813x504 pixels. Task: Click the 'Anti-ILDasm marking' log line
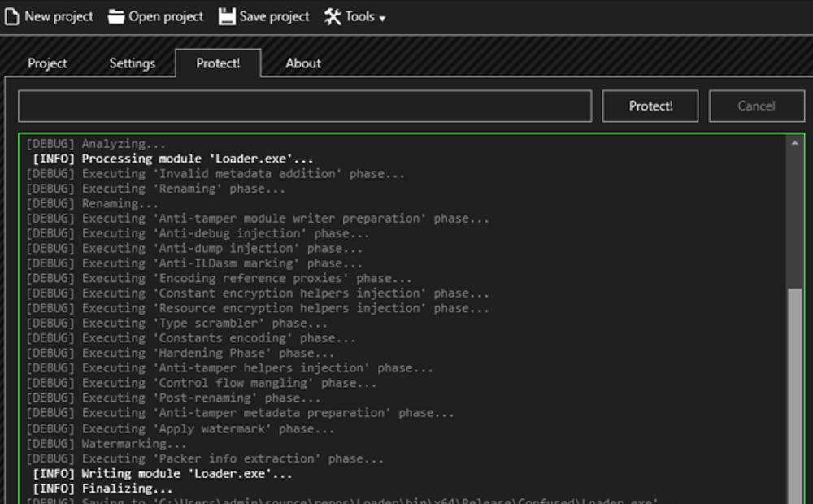point(194,263)
